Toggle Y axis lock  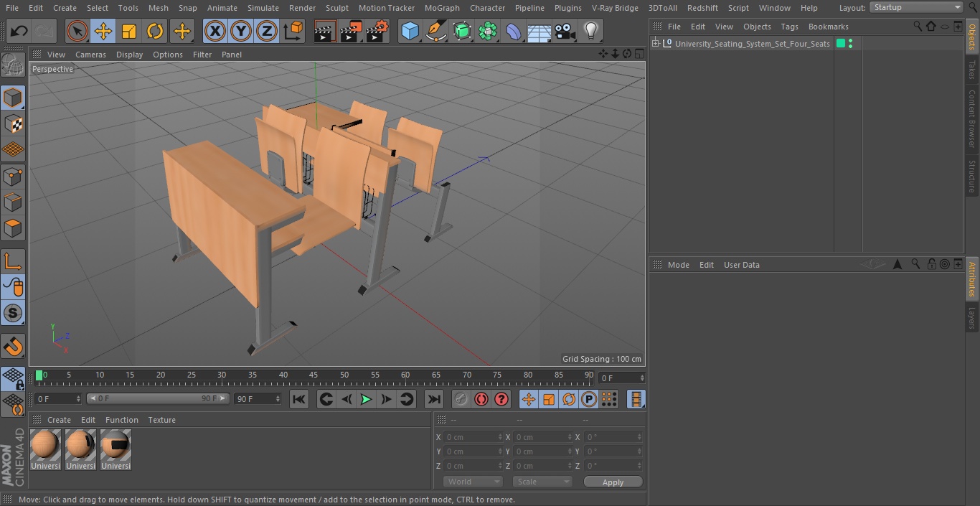241,31
